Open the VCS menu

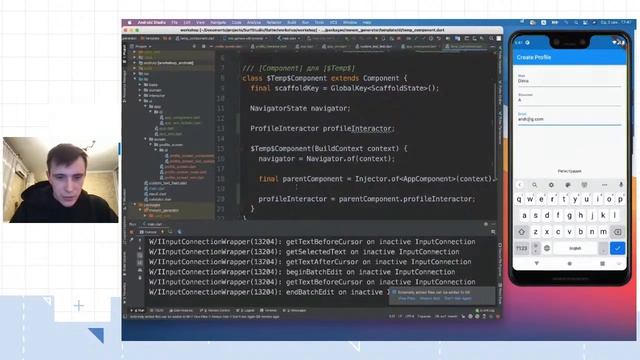(x=333, y=22)
